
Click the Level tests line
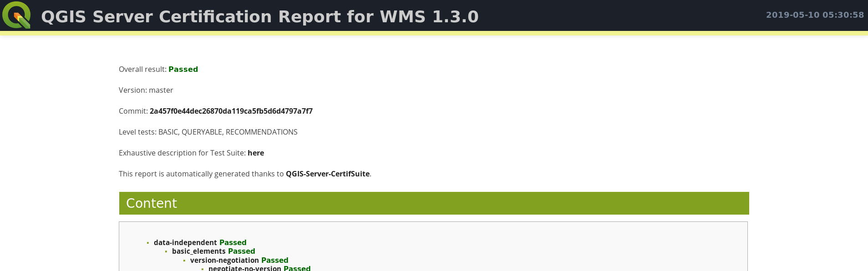point(208,132)
